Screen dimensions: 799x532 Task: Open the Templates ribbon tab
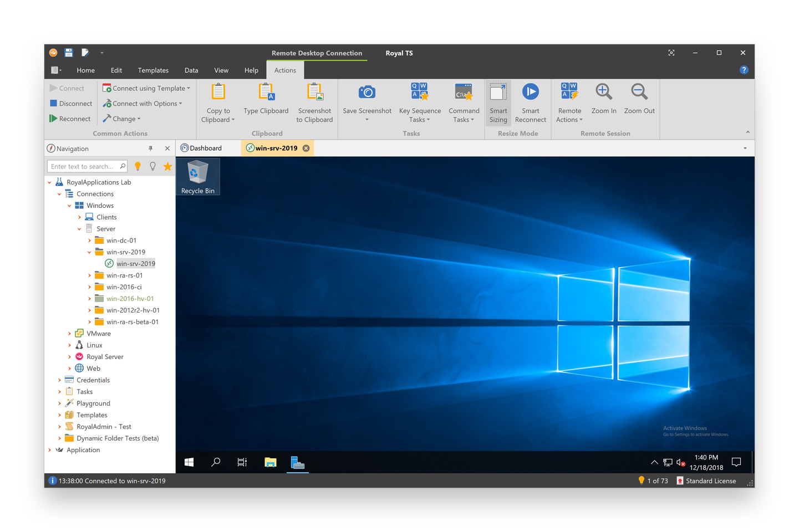pyautogui.click(x=153, y=70)
